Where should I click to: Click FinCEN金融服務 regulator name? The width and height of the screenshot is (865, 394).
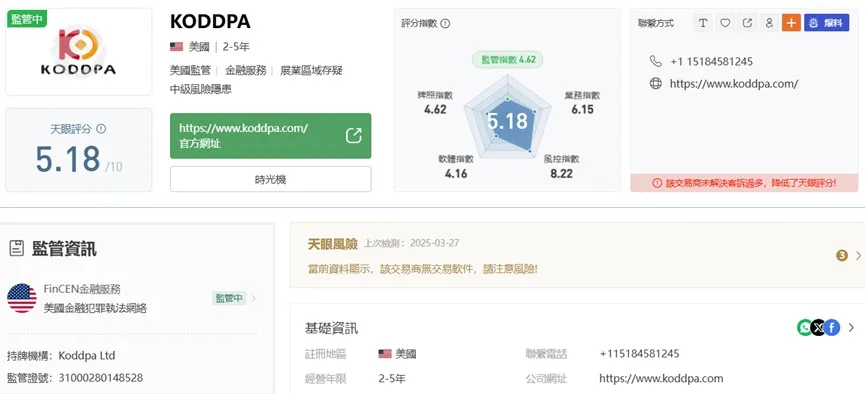pyautogui.click(x=82, y=289)
